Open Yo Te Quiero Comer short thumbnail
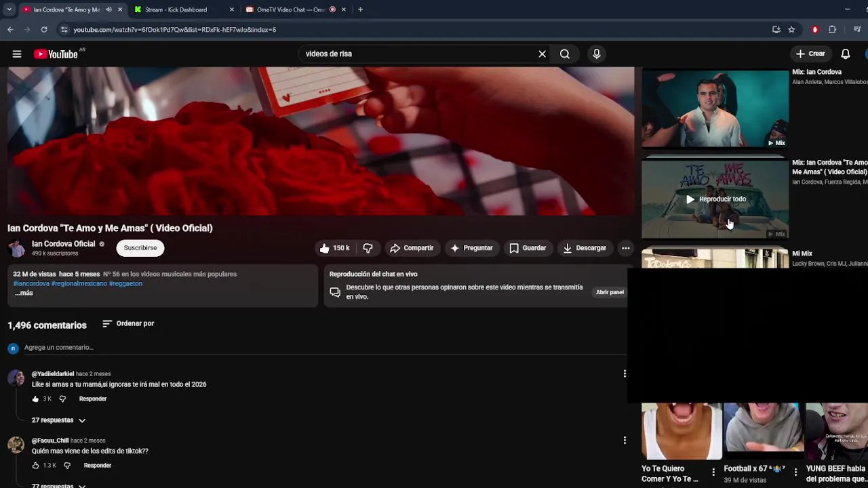 point(681,431)
